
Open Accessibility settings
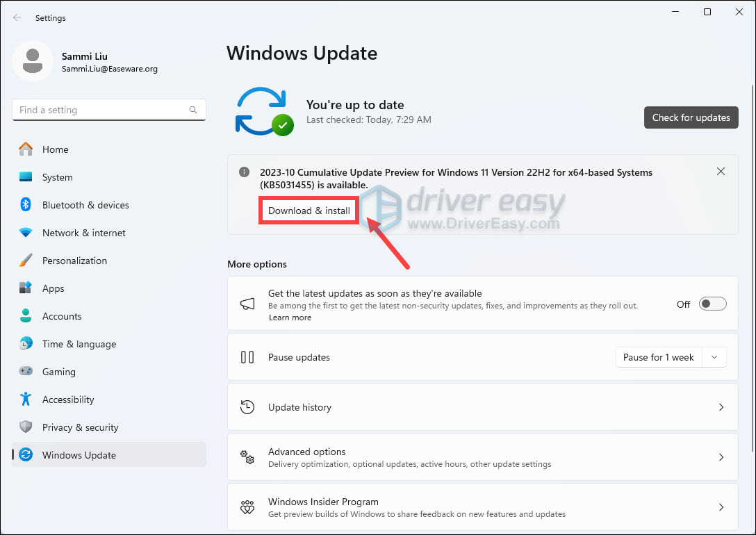pos(109,399)
